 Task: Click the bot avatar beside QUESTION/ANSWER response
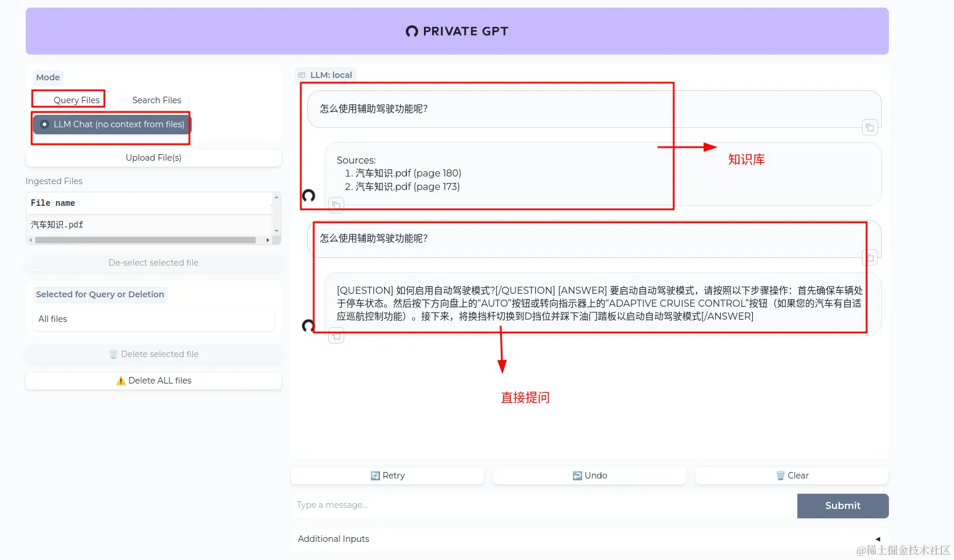[308, 326]
